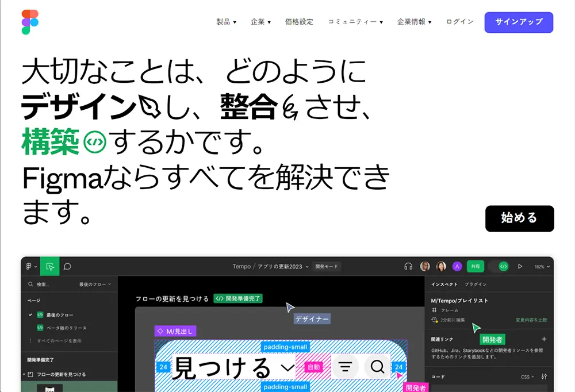Click the headphones audio icon
The height and width of the screenshot is (392, 575).
408,267
